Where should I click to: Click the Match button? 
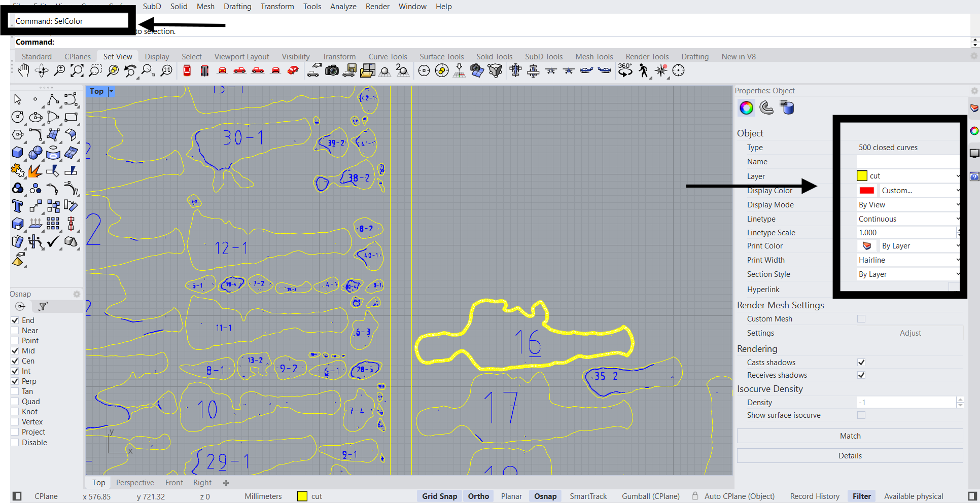[850, 436]
